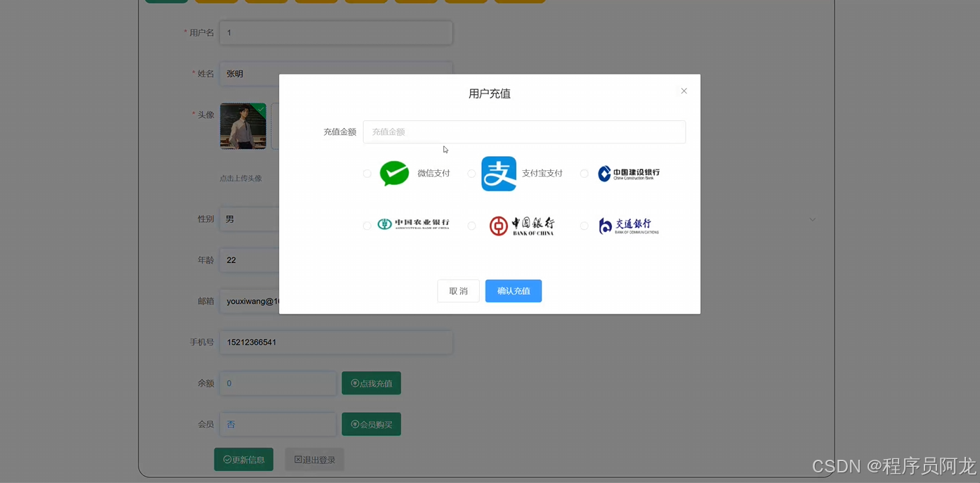The height and width of the screenshot is (483, 980).
Task: Click the China Construction Bank logo
Action: click(629, 174)
